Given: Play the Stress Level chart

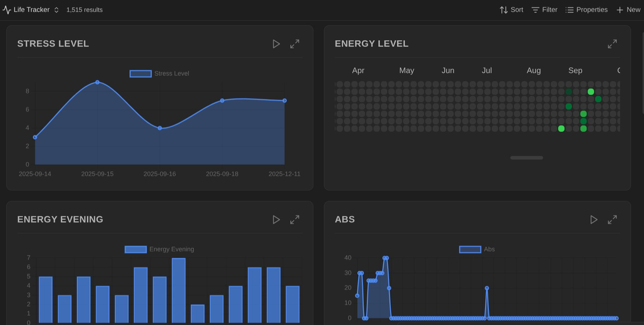Looking at the screenshot, I should (x=276, y=43).
